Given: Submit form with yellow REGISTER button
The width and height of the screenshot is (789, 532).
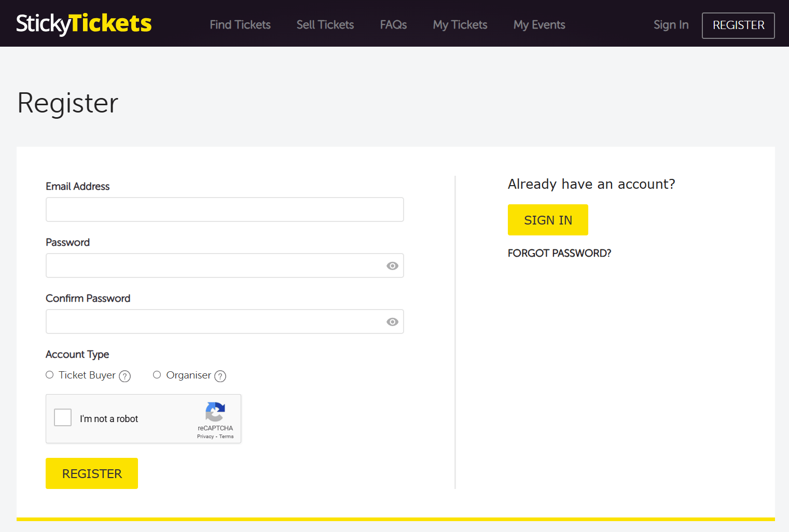Looking at the screenshot, I should click(92, 473).
